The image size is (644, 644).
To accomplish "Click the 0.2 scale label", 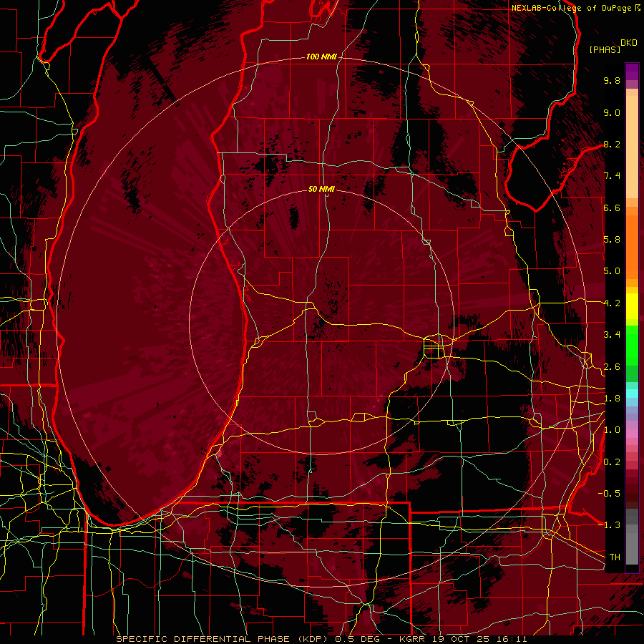I will (x=612, y=462).
